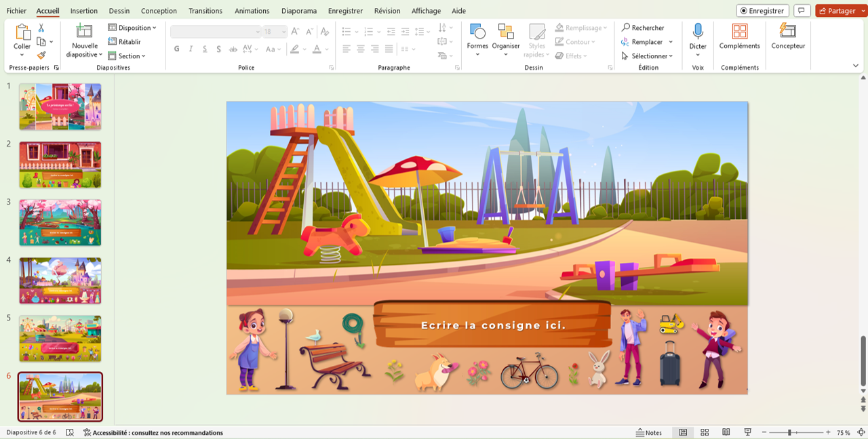Open the Section dropdown

(127, 56)
